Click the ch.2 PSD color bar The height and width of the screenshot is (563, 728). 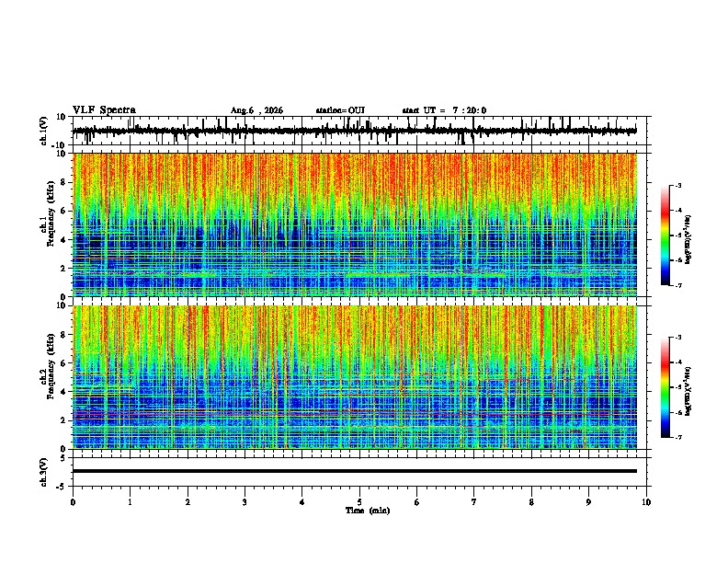665,387
